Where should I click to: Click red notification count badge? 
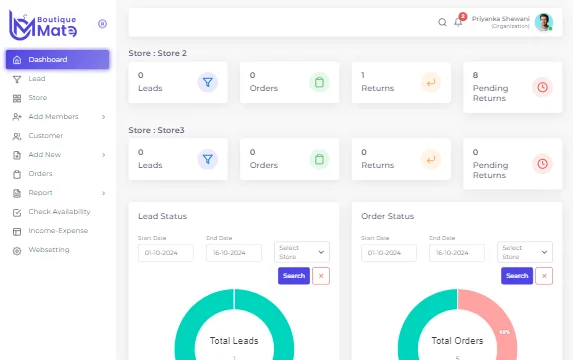point(463,16)
